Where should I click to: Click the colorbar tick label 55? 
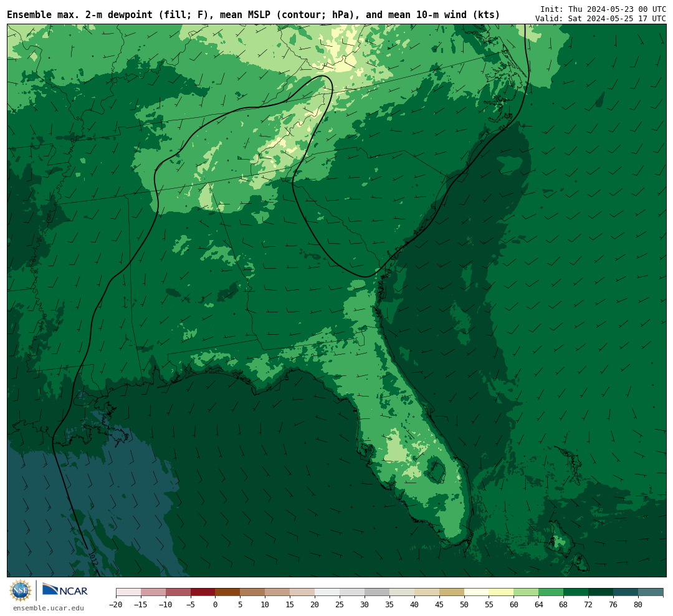pyautogui.click(x=489, y=604)
